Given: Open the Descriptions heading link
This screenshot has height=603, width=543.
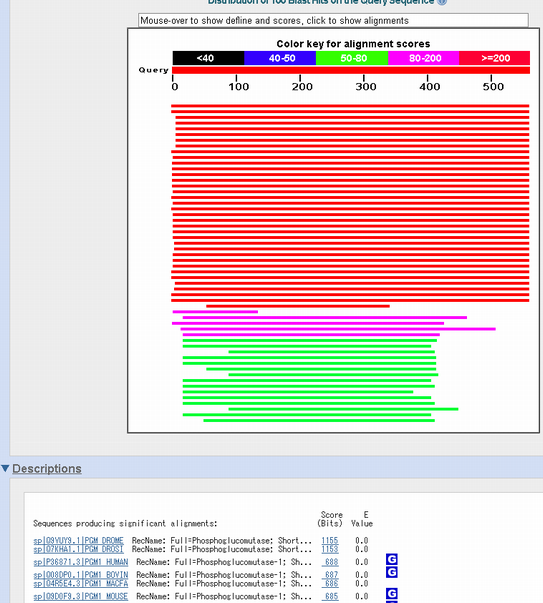Looking at the screenshot, I should [x=47, y=468].
